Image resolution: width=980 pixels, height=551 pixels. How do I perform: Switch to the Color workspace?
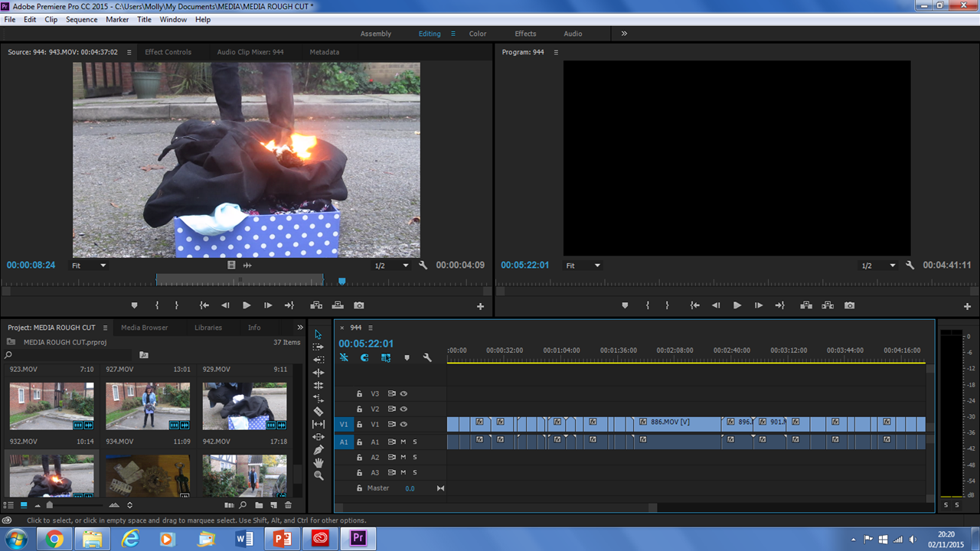478,34
